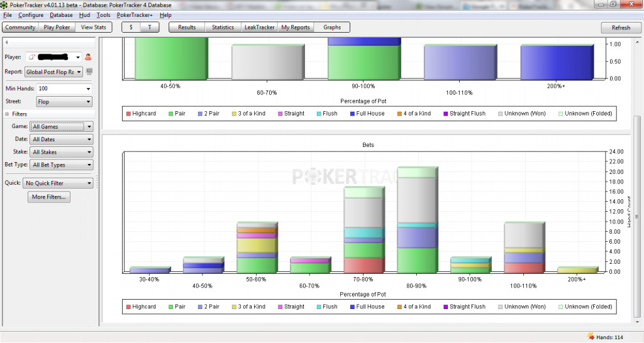Click the 50-60% bar in Bets chart
Image resolution: width=644 pixels, height=343 pixels.
pyautogui.click(x=257, y=248)
